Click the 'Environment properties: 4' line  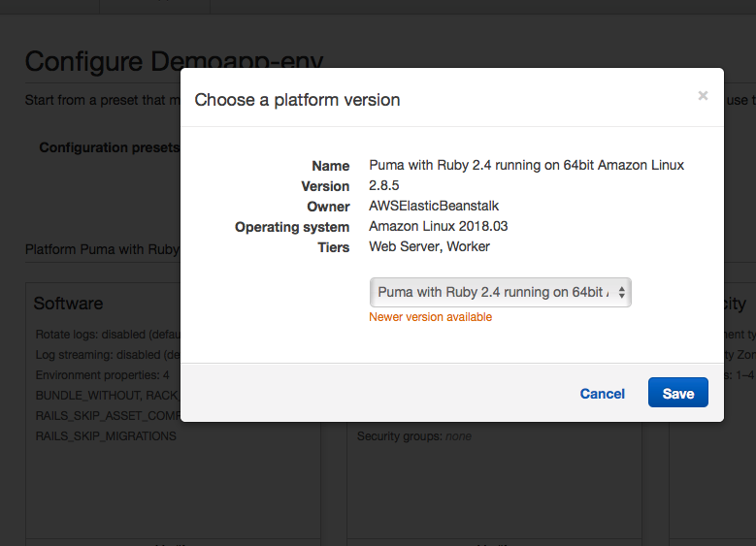tap(102, 375)
